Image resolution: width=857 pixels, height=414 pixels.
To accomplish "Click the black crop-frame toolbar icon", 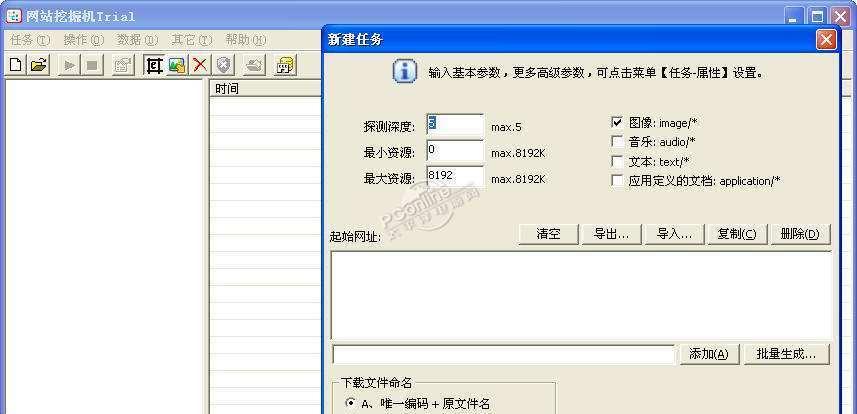I will click(x=154, y=66).
